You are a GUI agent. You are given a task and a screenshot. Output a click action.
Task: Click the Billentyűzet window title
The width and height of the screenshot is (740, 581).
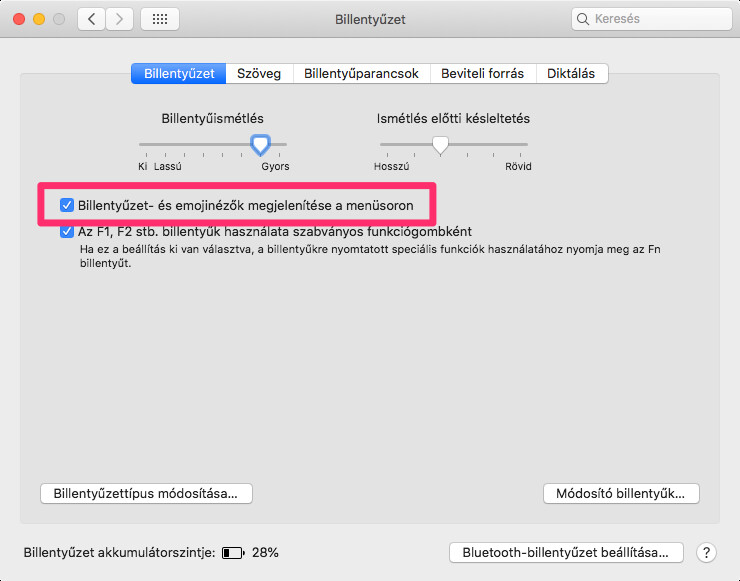point(370,19)
